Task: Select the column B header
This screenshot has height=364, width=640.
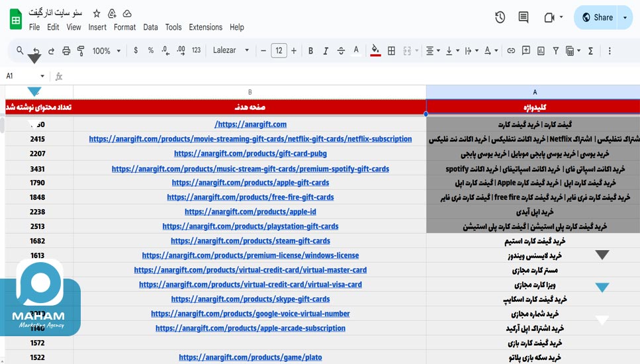Action: point(250,92)
